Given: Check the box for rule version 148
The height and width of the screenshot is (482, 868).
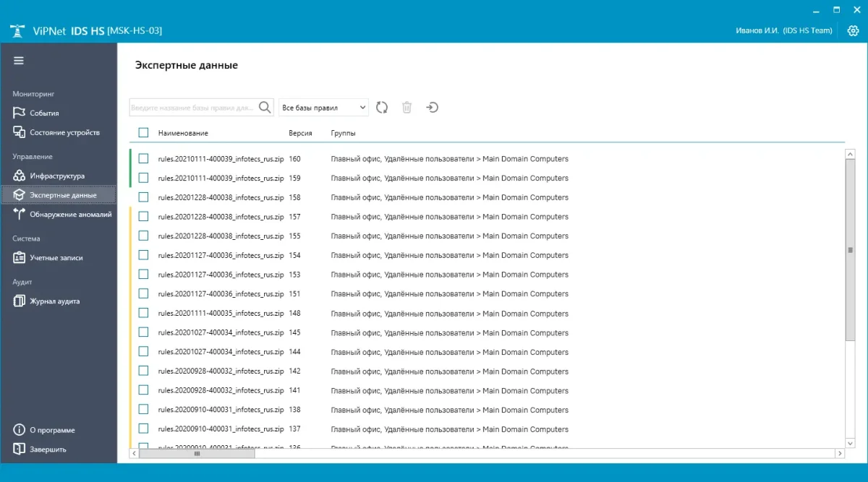Looking at the screenshot, I should [x=143, y=313].
